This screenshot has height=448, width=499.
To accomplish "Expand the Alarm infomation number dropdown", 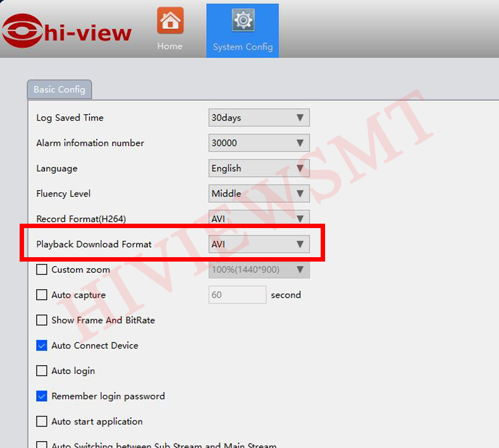I will [x=259, y=143].
